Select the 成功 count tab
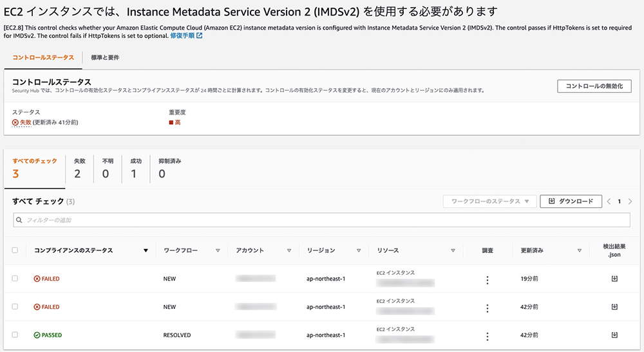This screenshot has width=644, height=352. click(135, 168)
